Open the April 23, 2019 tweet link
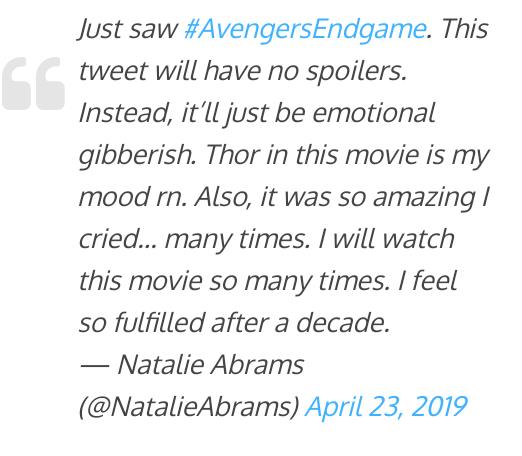The image size is (522, 456). click(386, 406)
